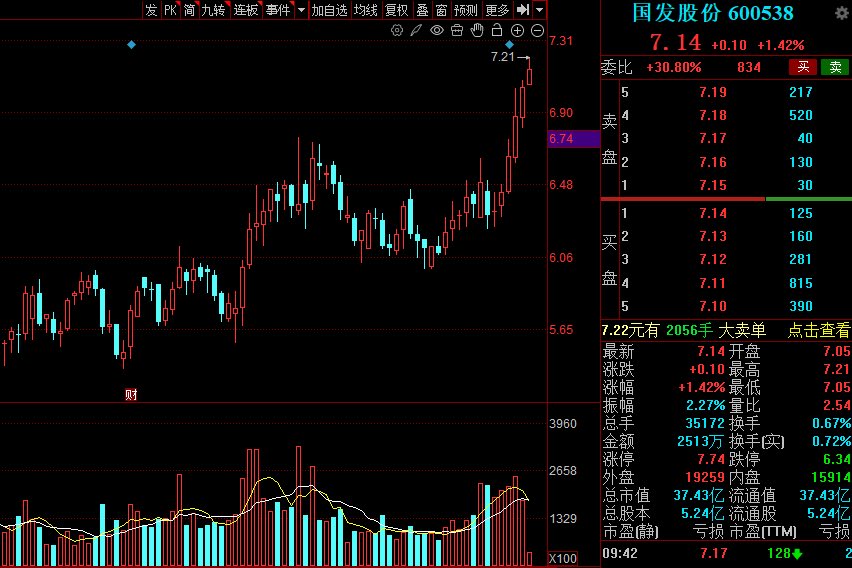Expand dropdown after jump arrow icon
This screenshot has width=852, height=568.
tap(539, 10)
